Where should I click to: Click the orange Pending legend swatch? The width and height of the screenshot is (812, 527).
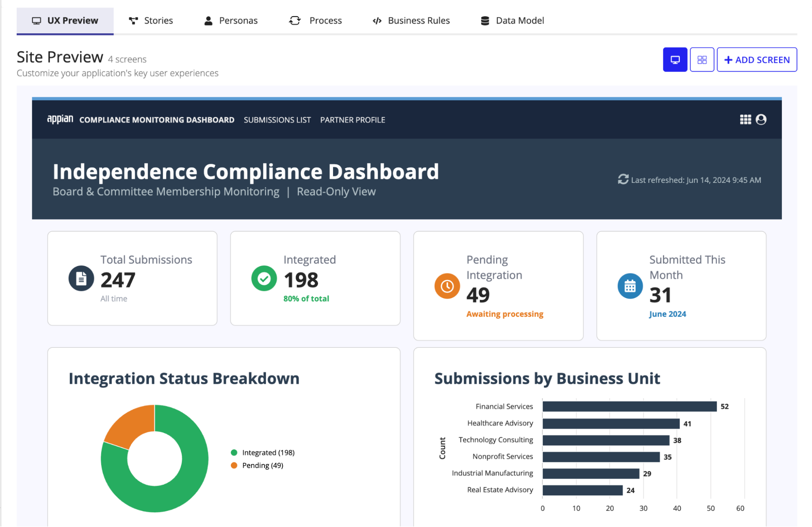click(x=234, y=465)
